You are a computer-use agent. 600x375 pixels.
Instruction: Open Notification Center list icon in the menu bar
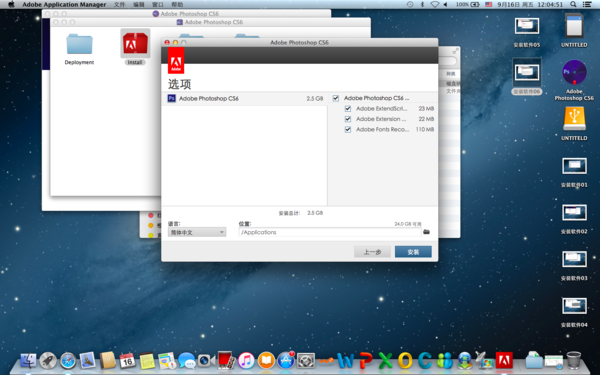click(x=587, y=5)
